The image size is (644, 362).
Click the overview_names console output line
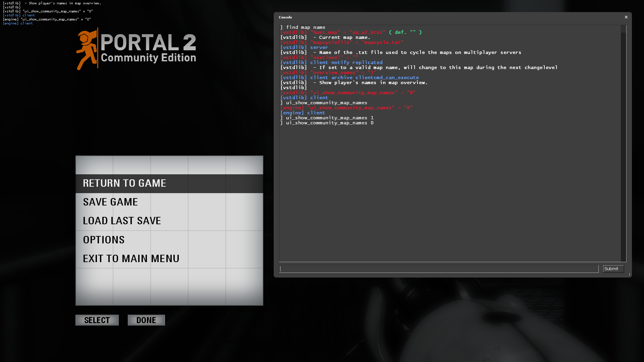[328, 73]
